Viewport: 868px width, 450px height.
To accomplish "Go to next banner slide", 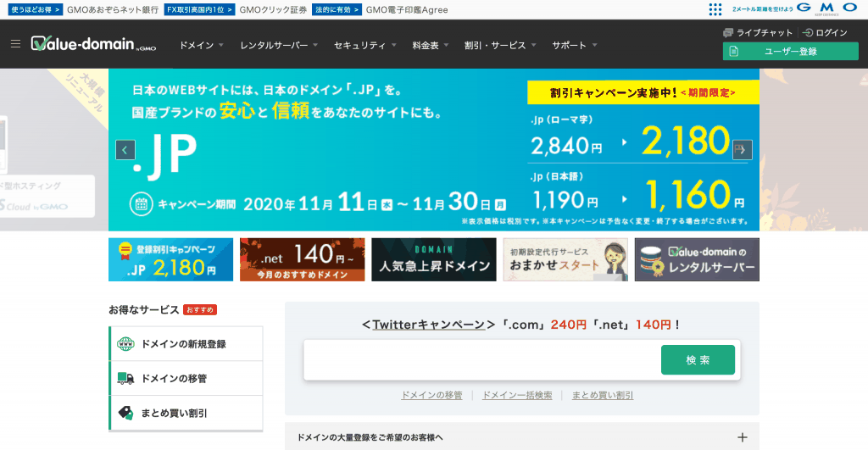I will [743, 149].
